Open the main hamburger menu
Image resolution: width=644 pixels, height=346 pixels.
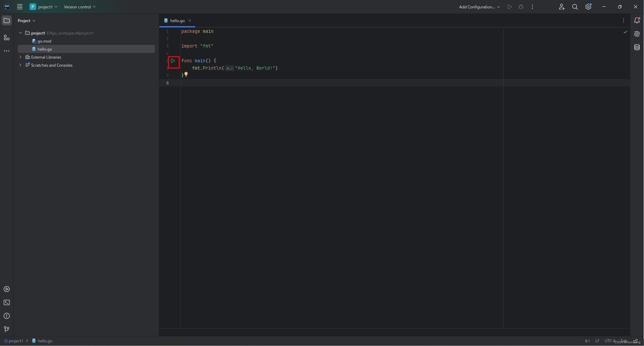20,7
